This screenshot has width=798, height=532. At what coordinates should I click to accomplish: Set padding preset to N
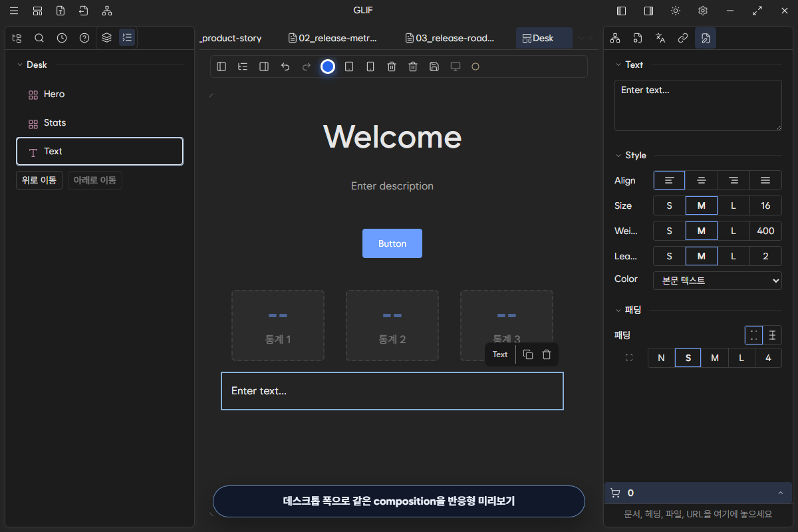[x=661, y=358]
